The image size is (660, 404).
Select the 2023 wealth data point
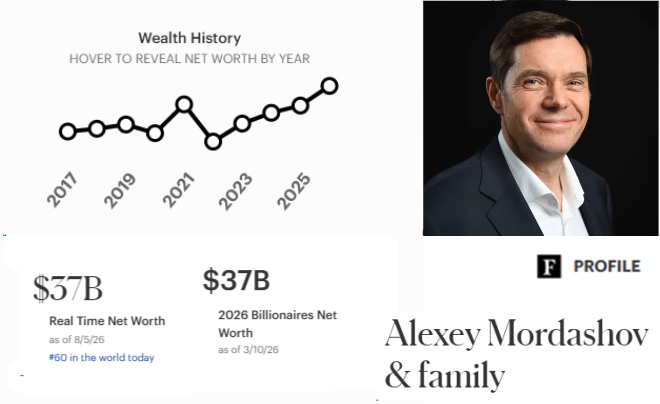242,124
